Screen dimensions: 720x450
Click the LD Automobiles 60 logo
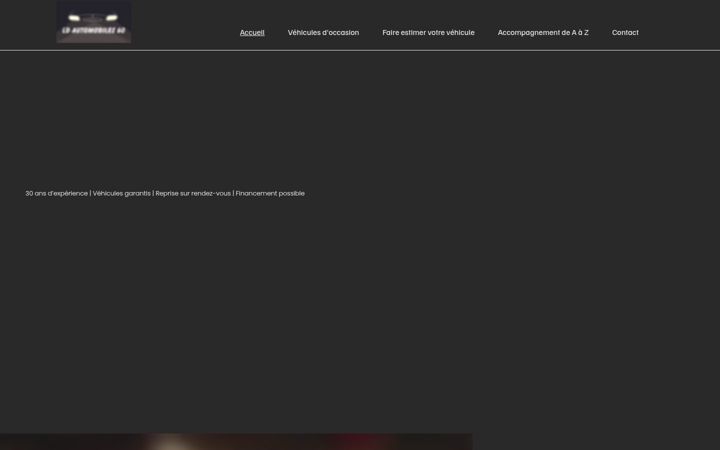point(94,22)
